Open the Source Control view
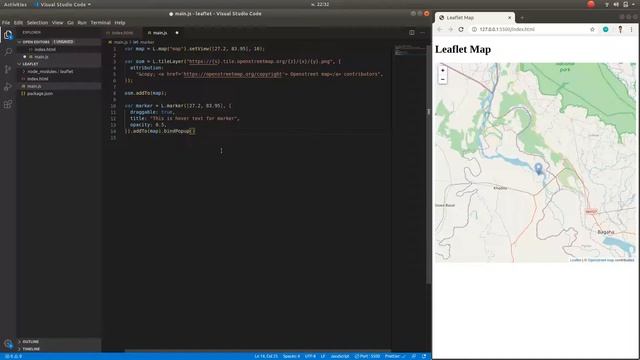 (x=8, y=69)
